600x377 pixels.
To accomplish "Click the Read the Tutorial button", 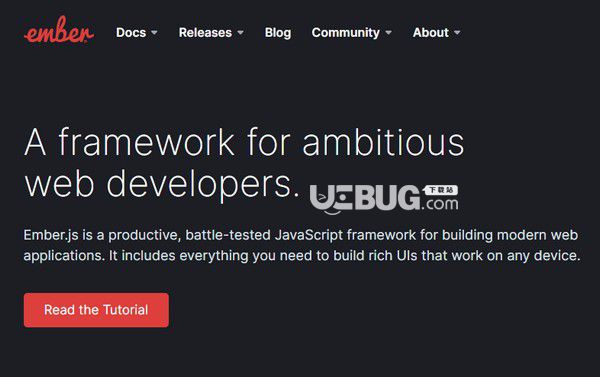I will [96, 310].
